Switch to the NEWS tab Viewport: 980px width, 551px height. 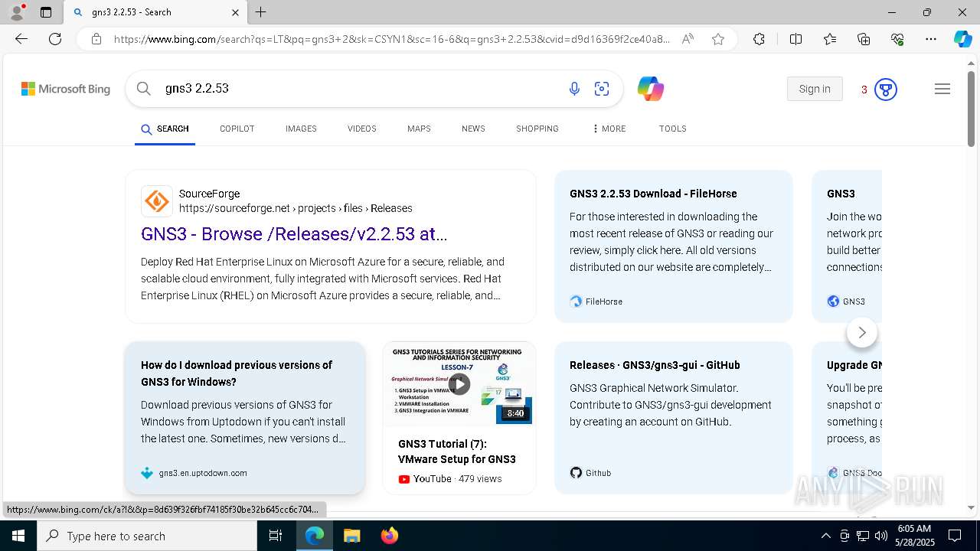click(x=473, y=129)
